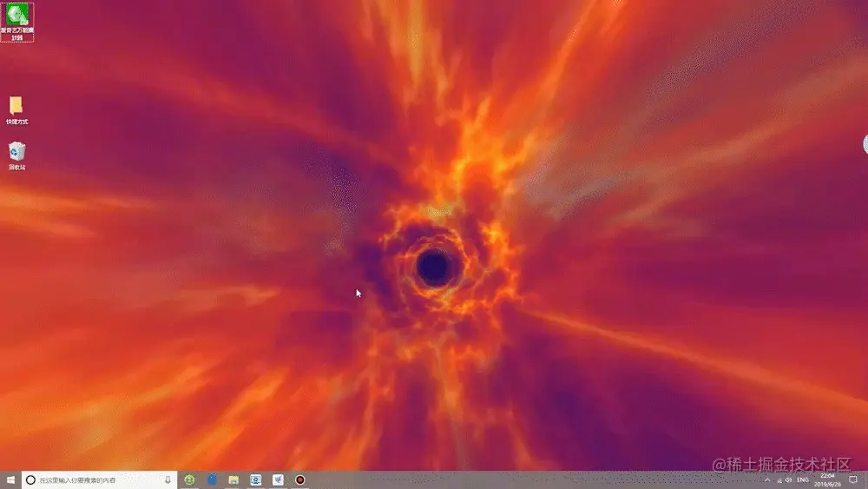Open the volume speaker tray icon
Screen dimensions: 868x489
[789, 480]
